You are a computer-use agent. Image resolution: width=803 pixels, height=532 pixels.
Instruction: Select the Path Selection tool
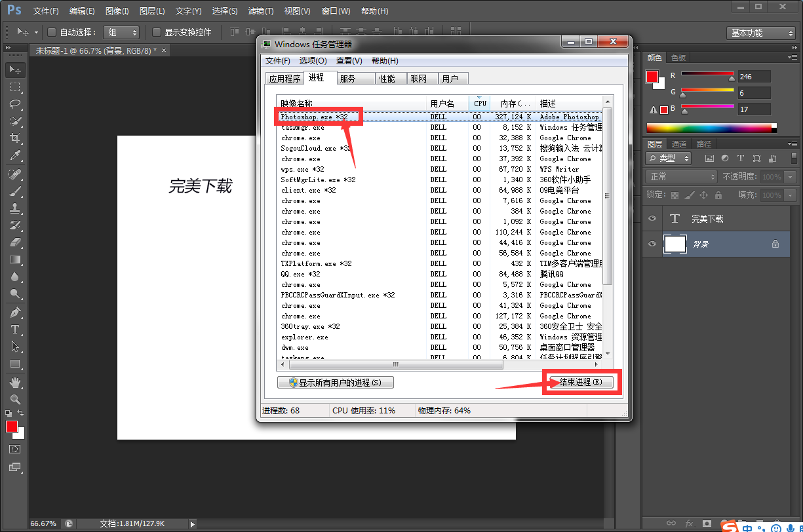(x=15, y=347)
